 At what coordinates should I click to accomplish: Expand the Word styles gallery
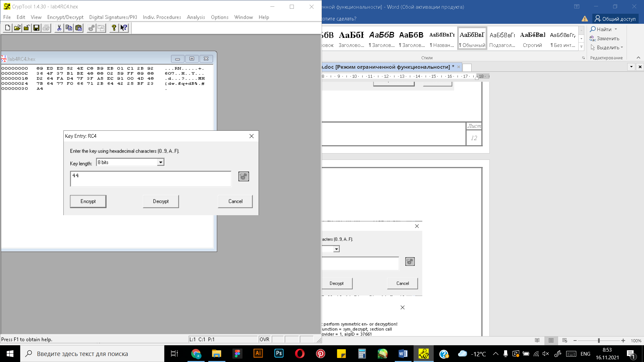pos(582,46)
